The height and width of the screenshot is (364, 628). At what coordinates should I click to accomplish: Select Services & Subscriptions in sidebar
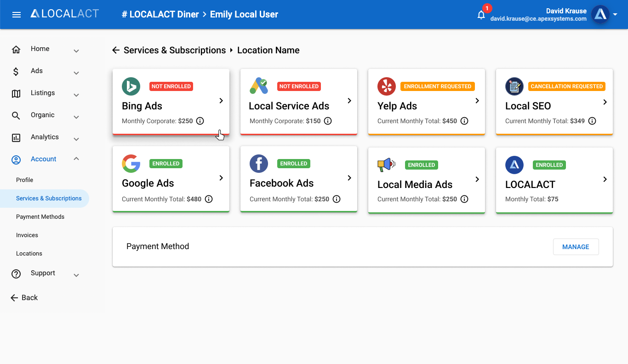click(x=45, y=199)
